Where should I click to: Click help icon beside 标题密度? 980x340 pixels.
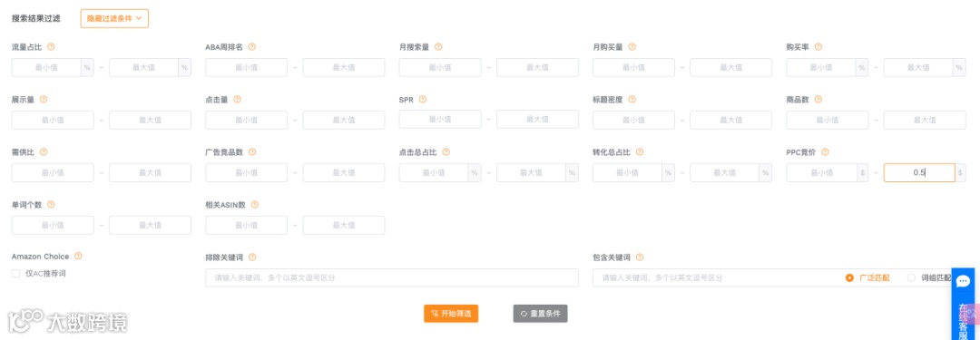click(x=632, y=100)
